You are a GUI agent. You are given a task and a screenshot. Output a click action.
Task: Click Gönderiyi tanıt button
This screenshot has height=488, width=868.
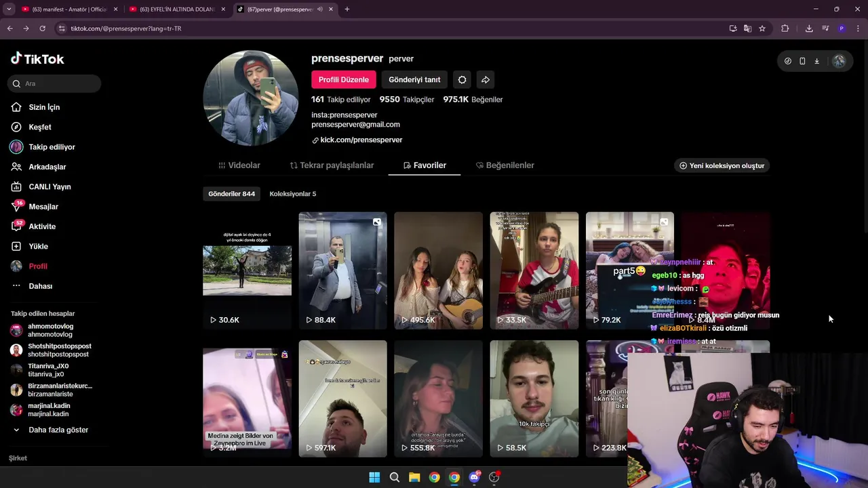click(414, 80)
